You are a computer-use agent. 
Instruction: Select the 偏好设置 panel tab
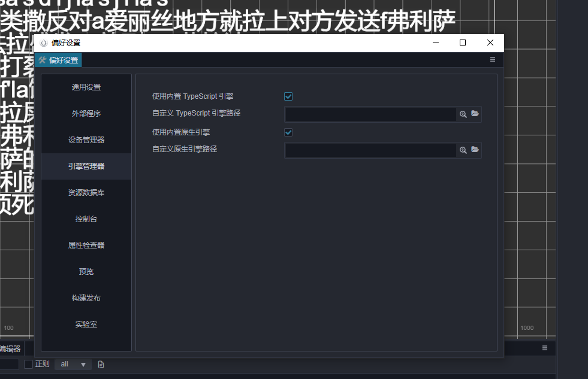click(59, 60)
